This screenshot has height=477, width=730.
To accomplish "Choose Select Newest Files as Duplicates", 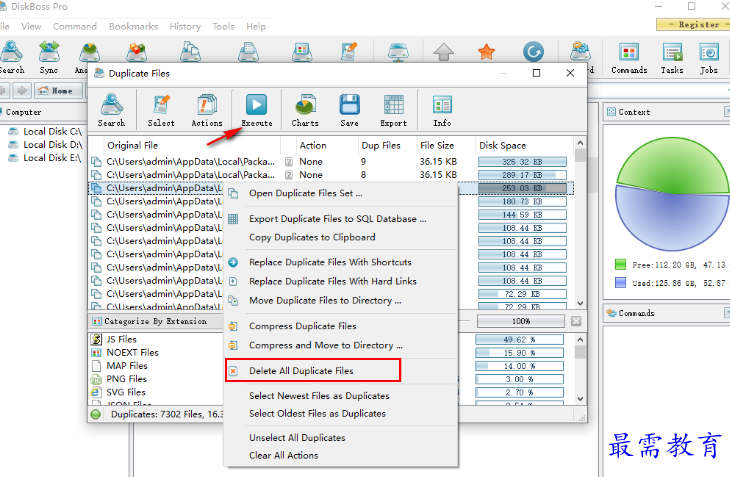I will 340,396.
